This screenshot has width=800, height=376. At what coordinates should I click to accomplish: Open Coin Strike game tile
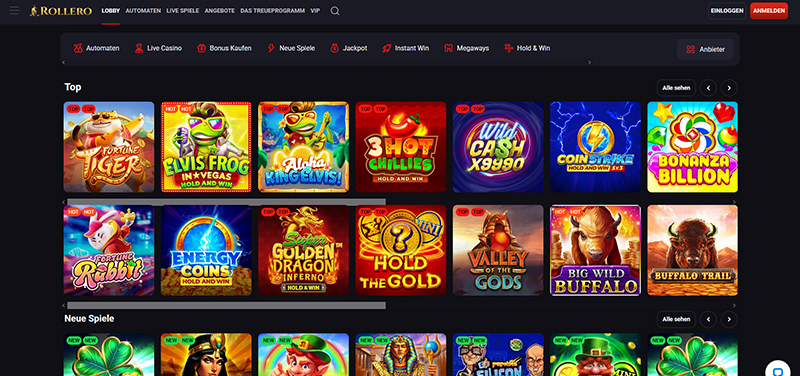pos(595,147)
